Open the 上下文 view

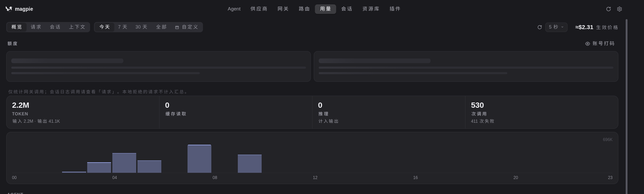click(x=77, y=27)
